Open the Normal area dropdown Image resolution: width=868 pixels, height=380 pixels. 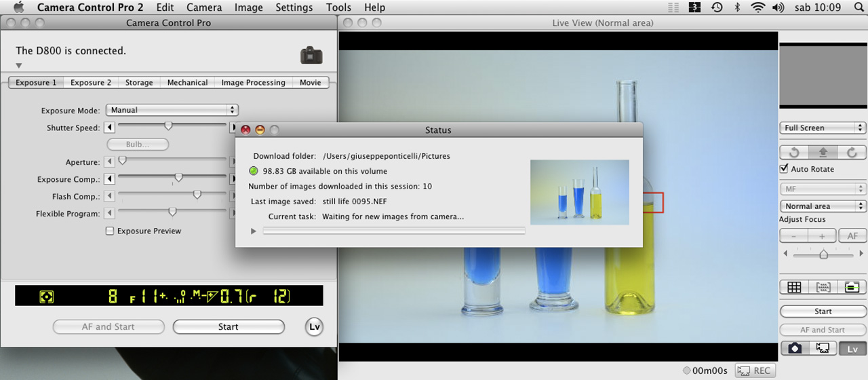pos(823,206)
